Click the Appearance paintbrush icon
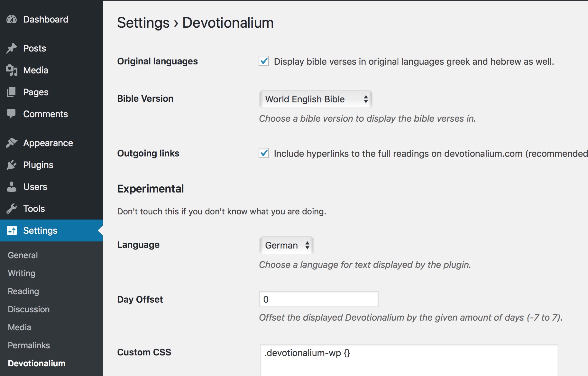Screen dimensions: 588x376 point(12,143)
